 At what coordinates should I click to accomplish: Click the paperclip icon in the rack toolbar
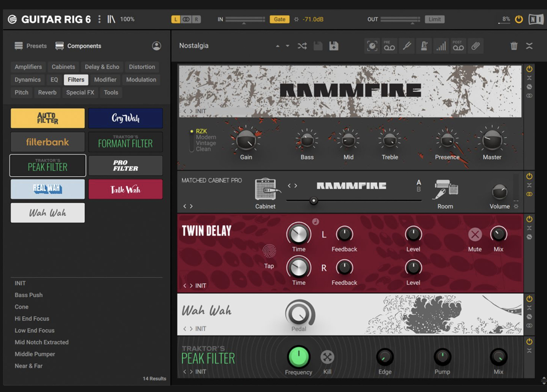click(475, 46)
